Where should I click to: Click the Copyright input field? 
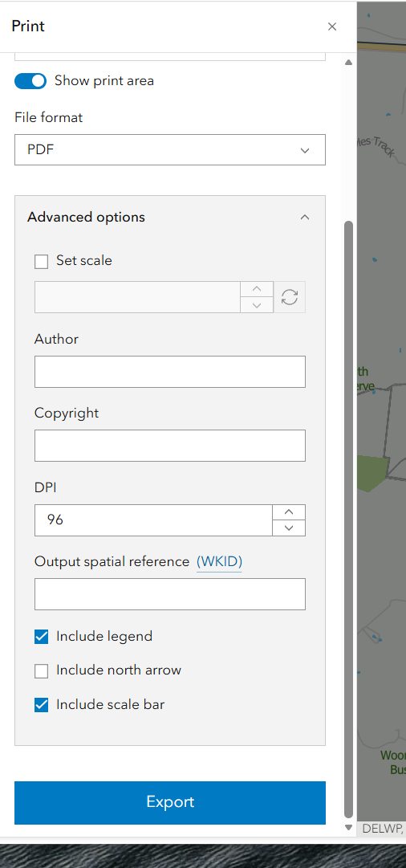tap(170, 446)
